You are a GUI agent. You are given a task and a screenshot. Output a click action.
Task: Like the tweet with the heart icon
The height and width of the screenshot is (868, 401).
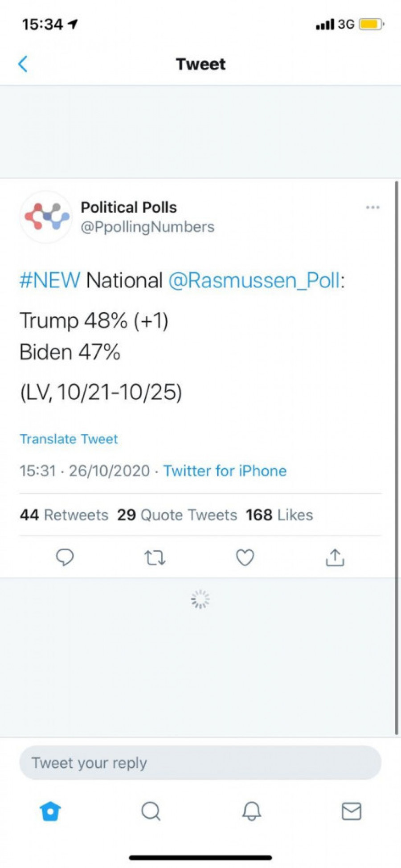245,557
